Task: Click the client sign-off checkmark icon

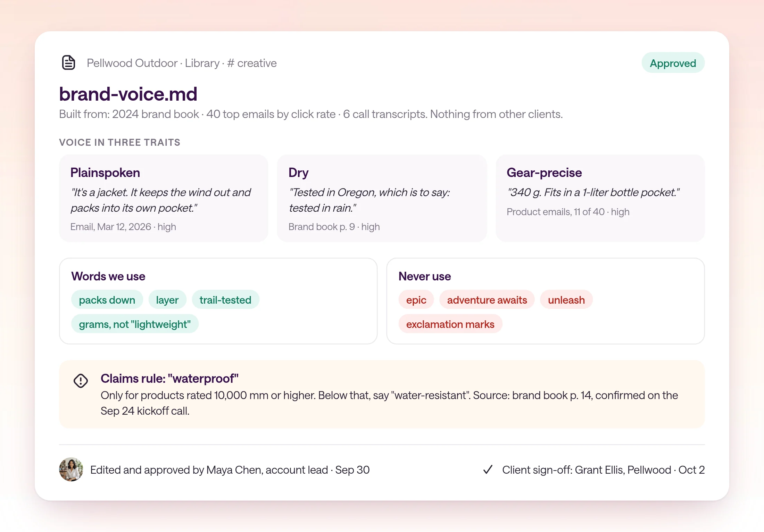Action: tap(488, 470)
